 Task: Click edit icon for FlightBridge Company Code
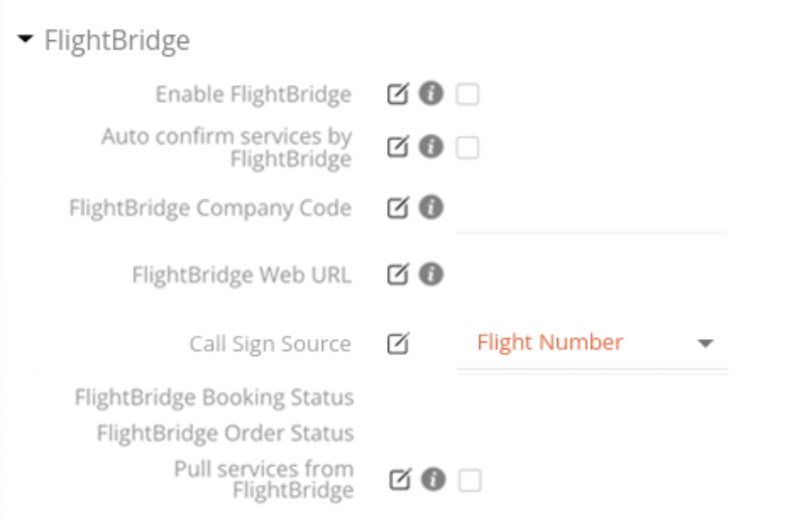398,208
